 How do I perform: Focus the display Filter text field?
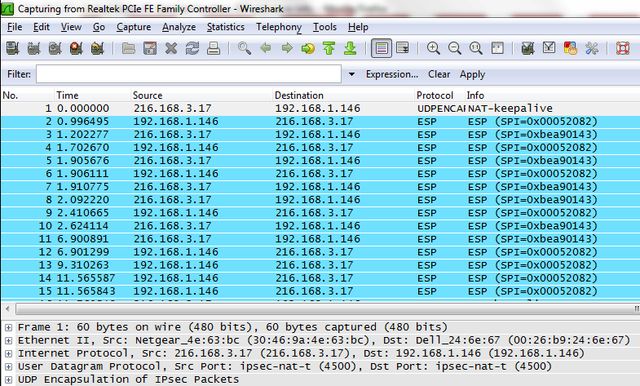[x=189, y=74]
